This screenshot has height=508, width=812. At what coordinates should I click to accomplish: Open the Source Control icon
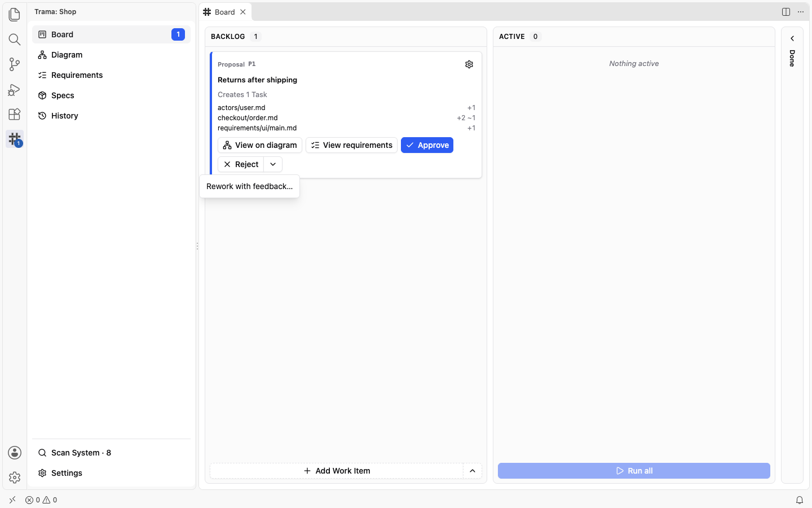click(x=15, y=64)
